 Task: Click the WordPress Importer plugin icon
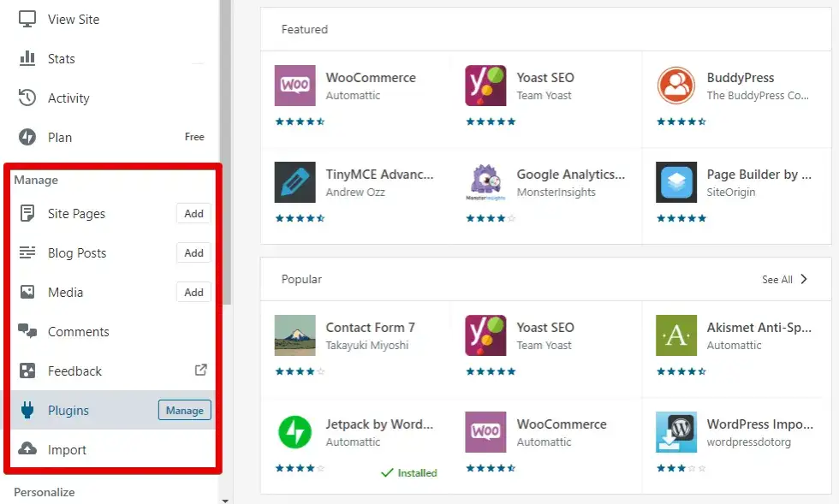point(676,432)
